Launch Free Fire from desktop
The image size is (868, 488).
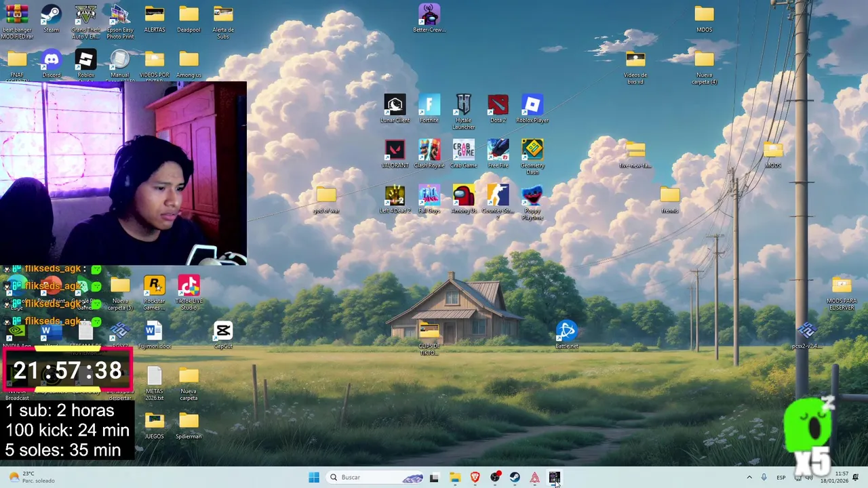pos(498,154)
